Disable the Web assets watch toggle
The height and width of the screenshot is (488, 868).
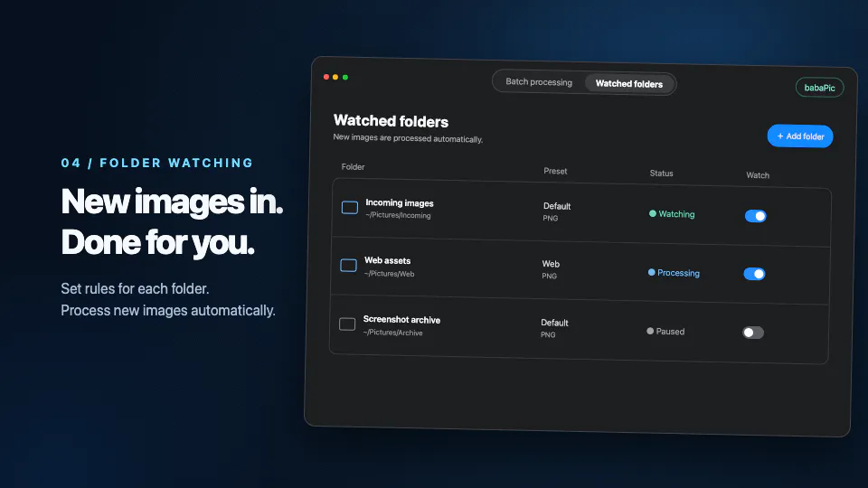[754, 274]
